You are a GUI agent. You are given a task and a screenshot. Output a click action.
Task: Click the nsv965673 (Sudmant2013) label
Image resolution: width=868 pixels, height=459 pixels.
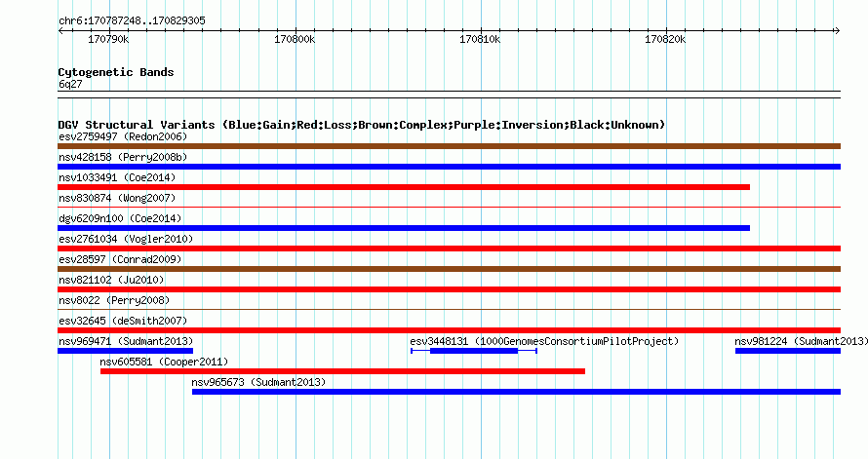pyautogui.click(x=258, y=382)
